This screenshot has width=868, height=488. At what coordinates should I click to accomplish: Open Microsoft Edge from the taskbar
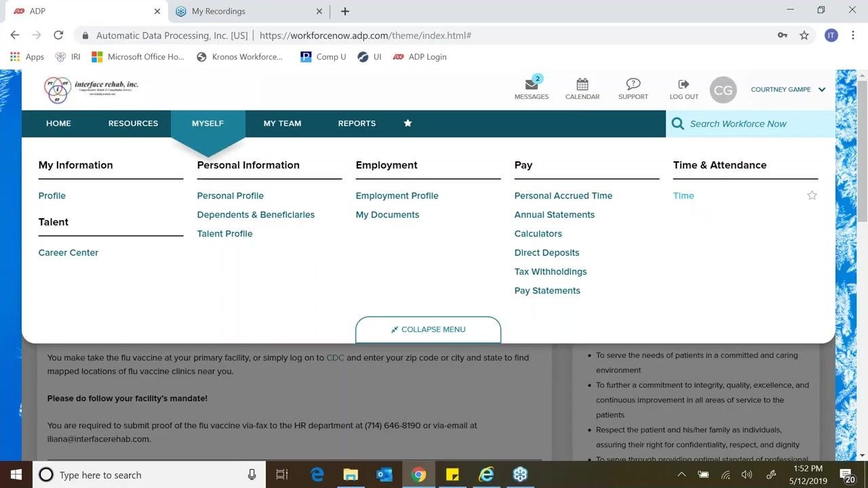(x=317, y=474)
